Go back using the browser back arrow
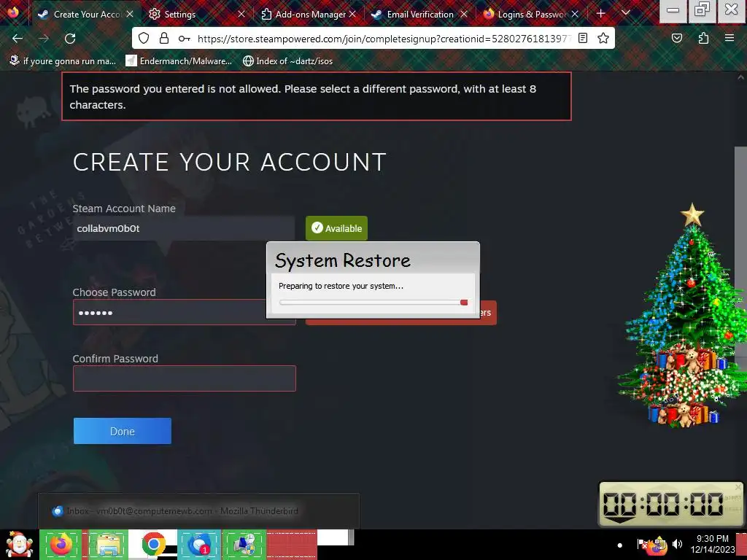This screenshot has width=747, height=560. [x=18, y=39]
